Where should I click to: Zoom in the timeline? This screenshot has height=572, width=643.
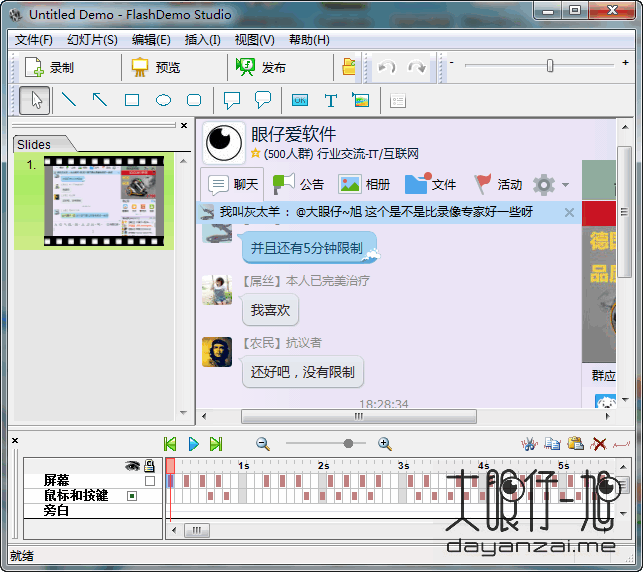tap(385, 444)
